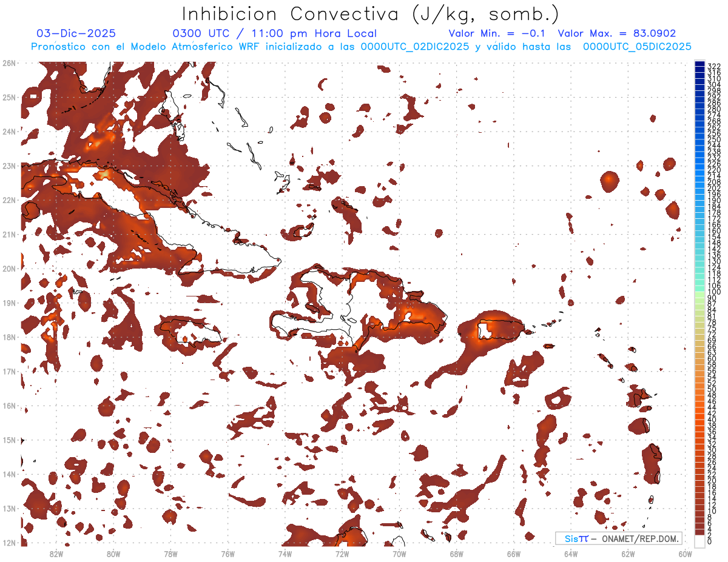Click the date label "03-Dic-2025"

[x=76, y=34]
